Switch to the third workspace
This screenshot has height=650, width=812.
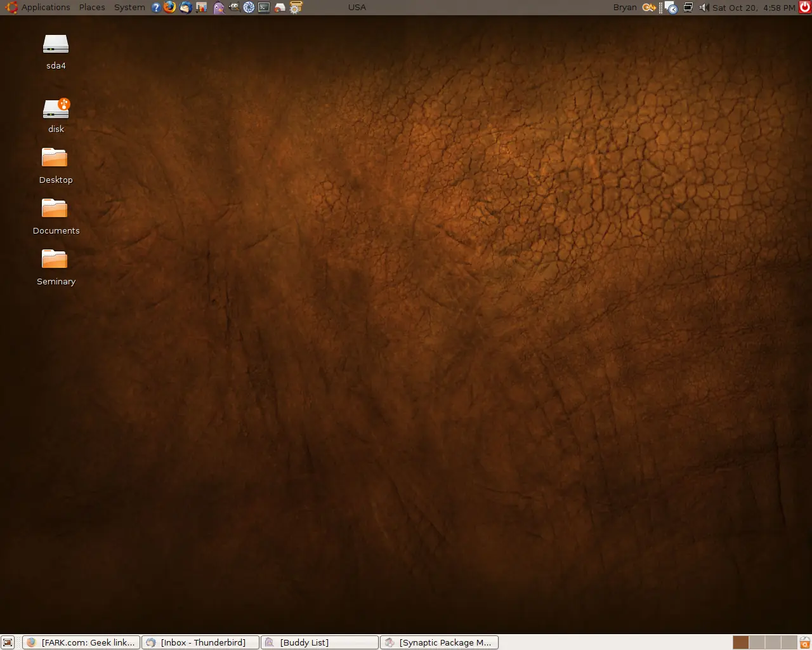[773, 642]
